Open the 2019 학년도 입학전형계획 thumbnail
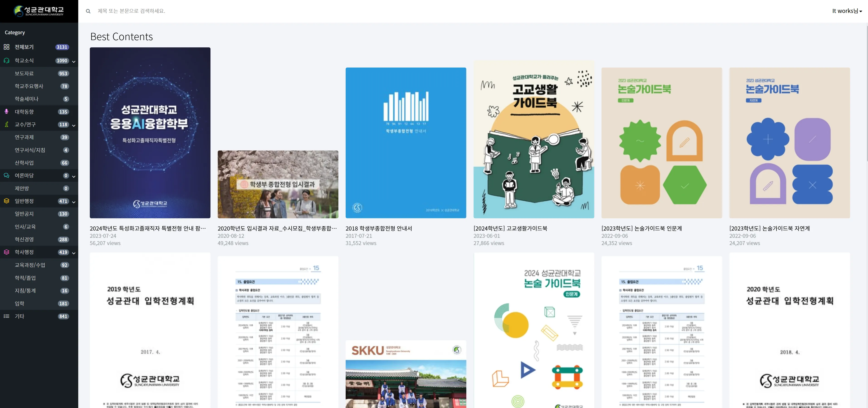The width and height of the screenshot is (868, 408). 150,330
